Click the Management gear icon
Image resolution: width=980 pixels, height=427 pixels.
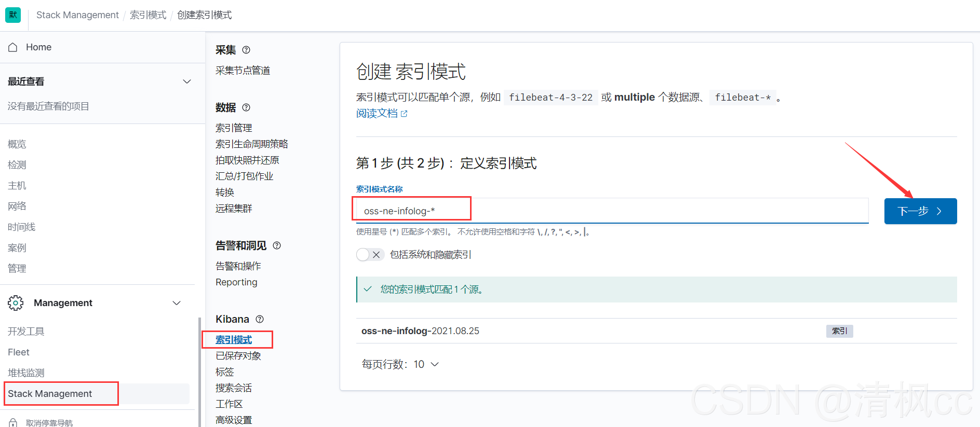click(x=16, y=303)
